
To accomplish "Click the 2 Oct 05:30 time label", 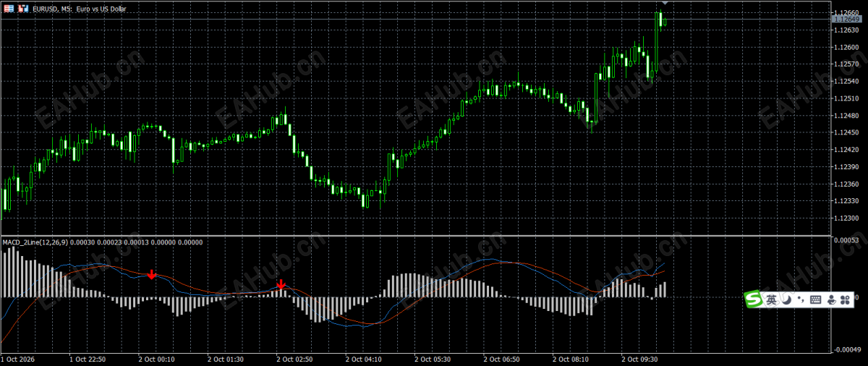I will click(x=433, y=359).
